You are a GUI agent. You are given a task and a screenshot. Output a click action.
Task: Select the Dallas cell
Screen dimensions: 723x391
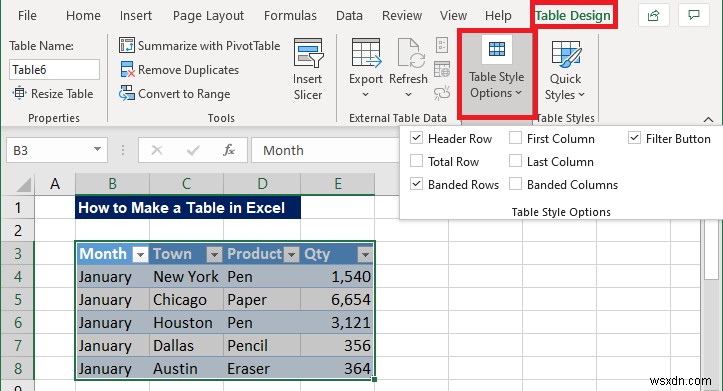tap(186, 345)
